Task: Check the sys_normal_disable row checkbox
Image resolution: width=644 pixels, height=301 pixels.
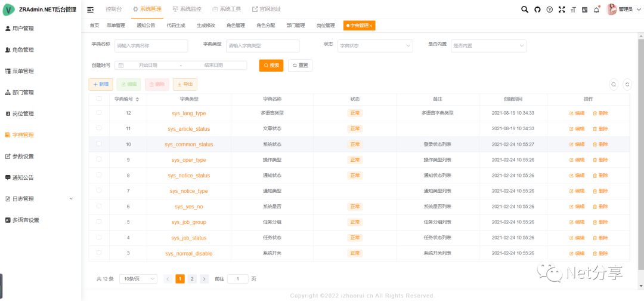Action: pyautogui.click(x=99, y=253)
